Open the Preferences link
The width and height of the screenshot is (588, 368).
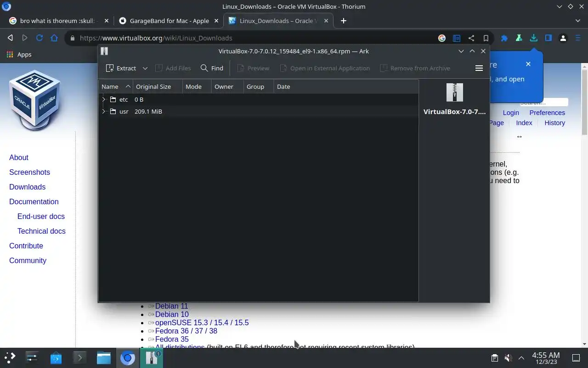(x=547, y=113)
